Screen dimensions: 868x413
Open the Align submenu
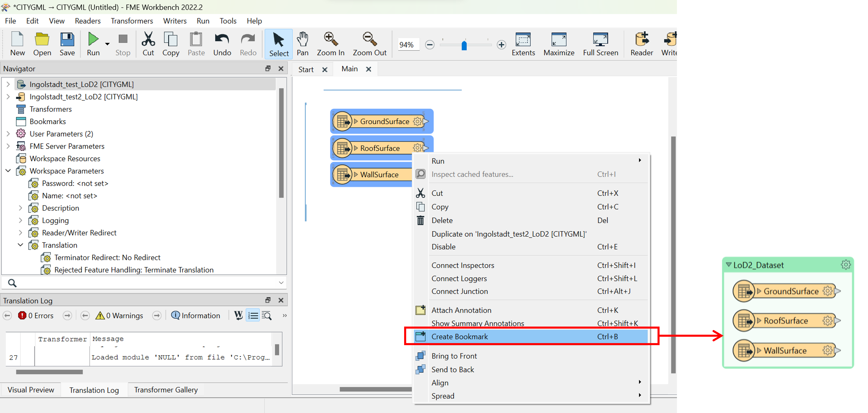pyautogui.click(x=531, y=383)
